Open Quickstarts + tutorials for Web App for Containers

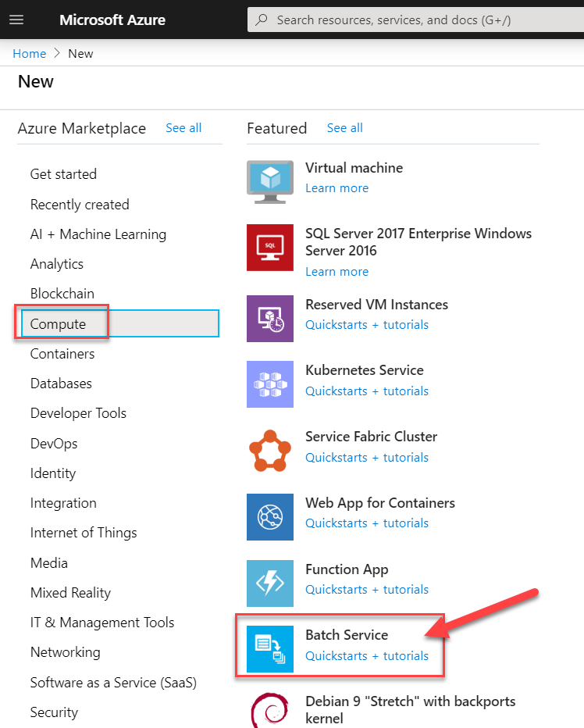click(367, 523)
